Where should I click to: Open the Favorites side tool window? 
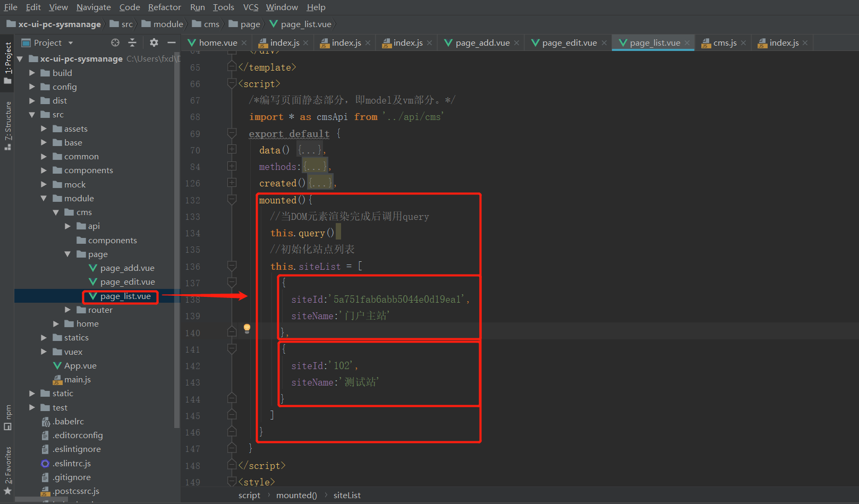(x=7, y=469)
